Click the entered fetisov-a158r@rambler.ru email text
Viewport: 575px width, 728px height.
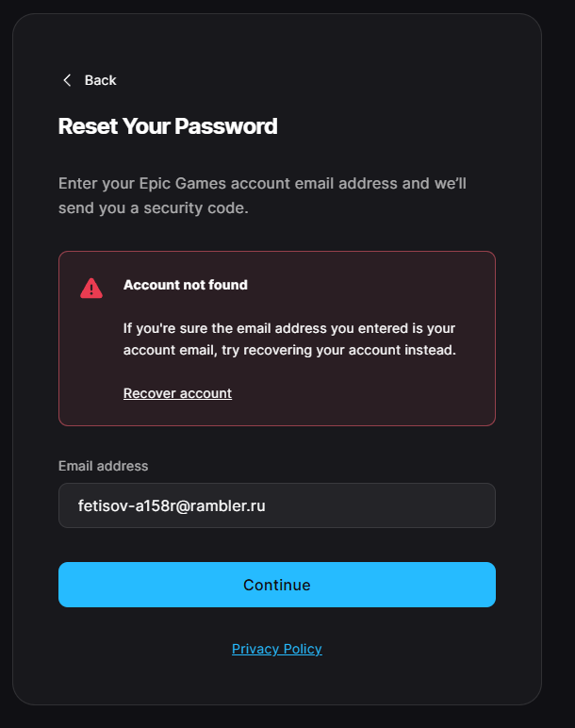(x=172, y=505)
